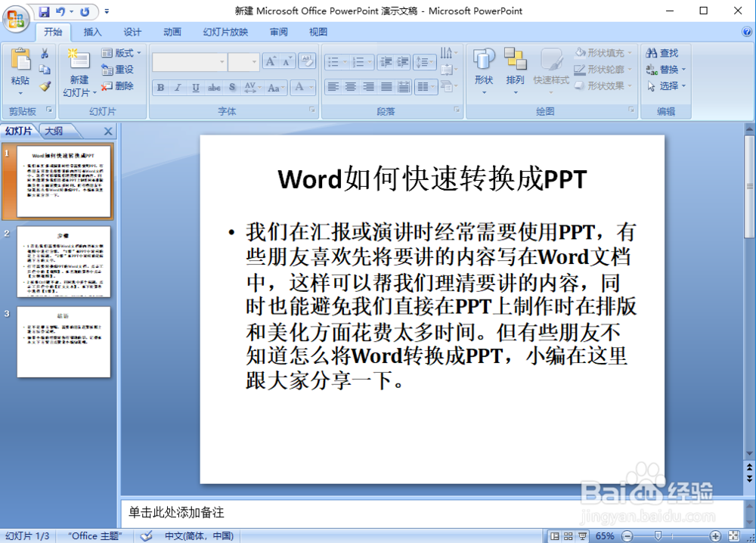Decrease font size with shrink font icon

(x=287, y=61)
